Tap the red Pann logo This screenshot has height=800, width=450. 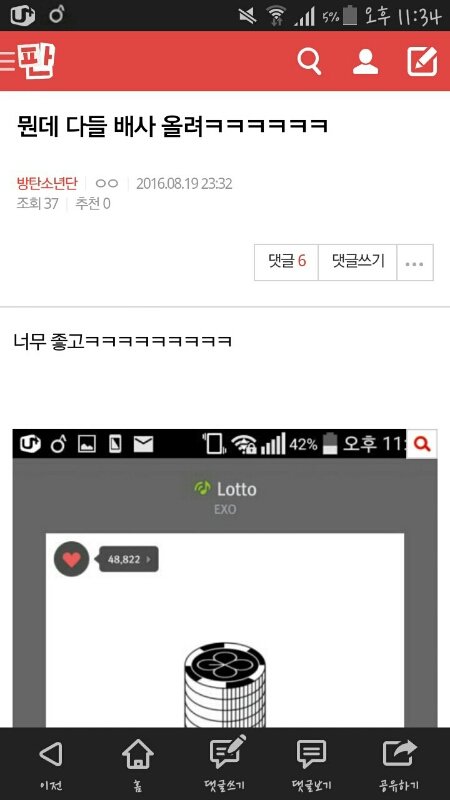(x=36, y=61)
